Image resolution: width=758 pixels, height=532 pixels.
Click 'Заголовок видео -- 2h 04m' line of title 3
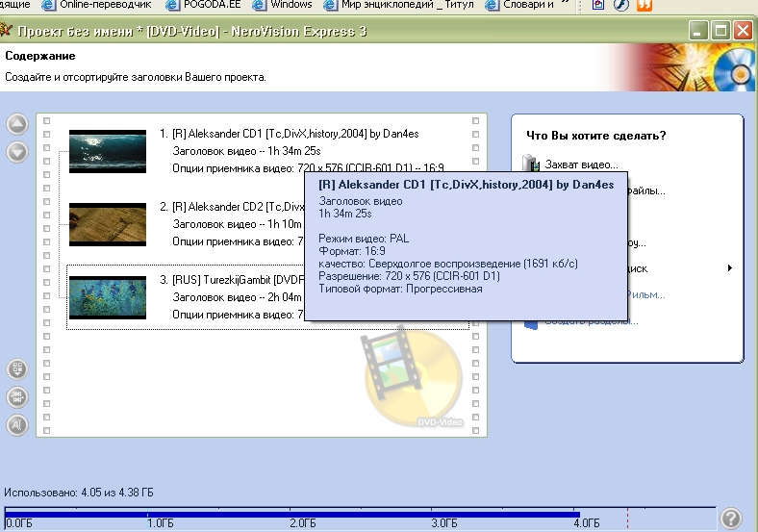point(237,297)
